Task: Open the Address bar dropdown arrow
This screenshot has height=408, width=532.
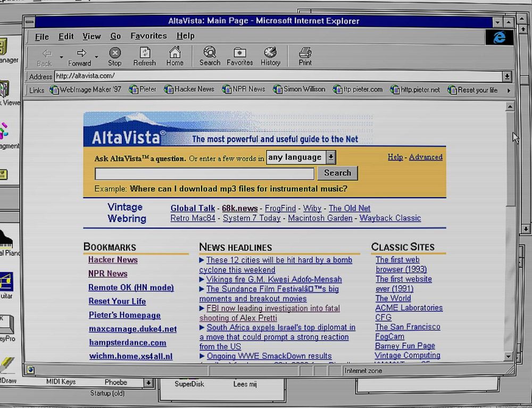Action: (507, 77)
